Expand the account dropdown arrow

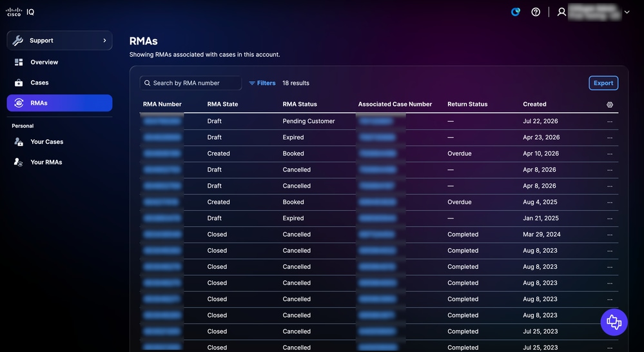coord(627,12)
